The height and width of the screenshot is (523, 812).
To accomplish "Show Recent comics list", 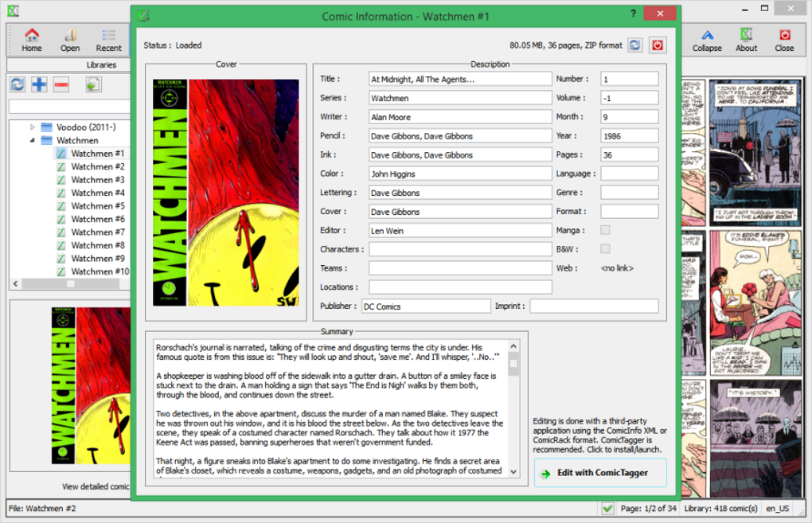I will click(x=108, y=40).
